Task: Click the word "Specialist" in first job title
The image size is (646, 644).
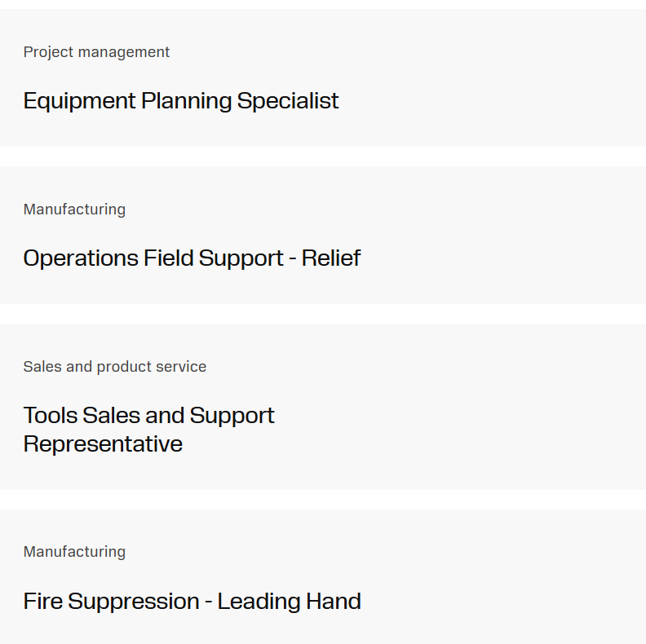Action: click(x=288, y=101)
